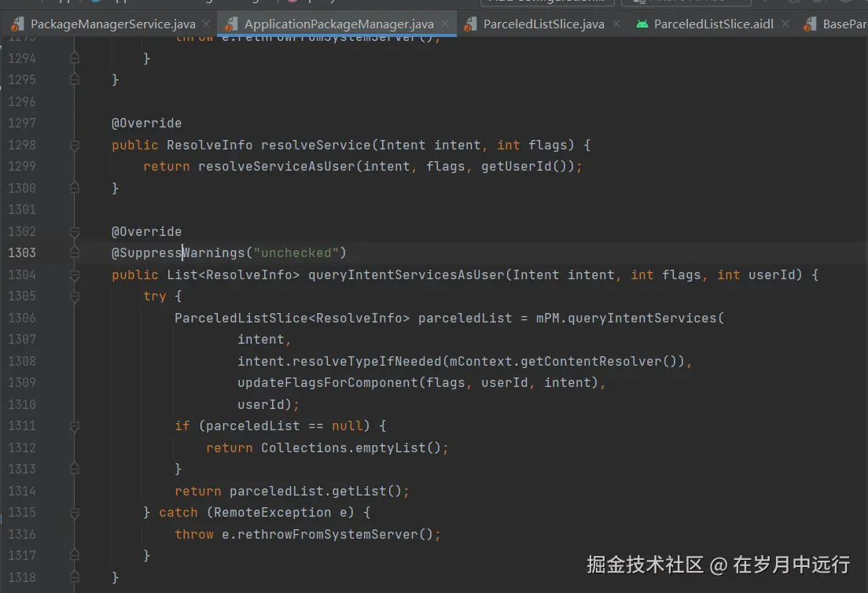Click the @Override annotation on line 1297

[147, 123]
